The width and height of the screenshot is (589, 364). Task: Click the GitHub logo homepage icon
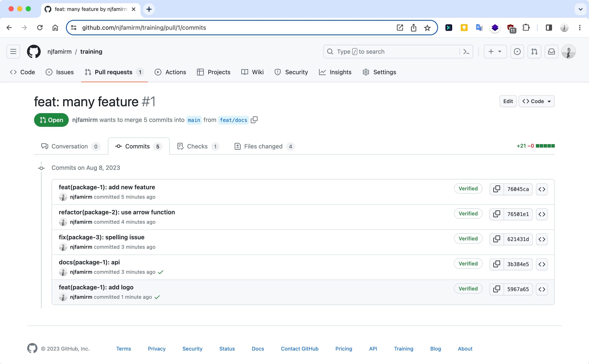(x=34, y=52)
